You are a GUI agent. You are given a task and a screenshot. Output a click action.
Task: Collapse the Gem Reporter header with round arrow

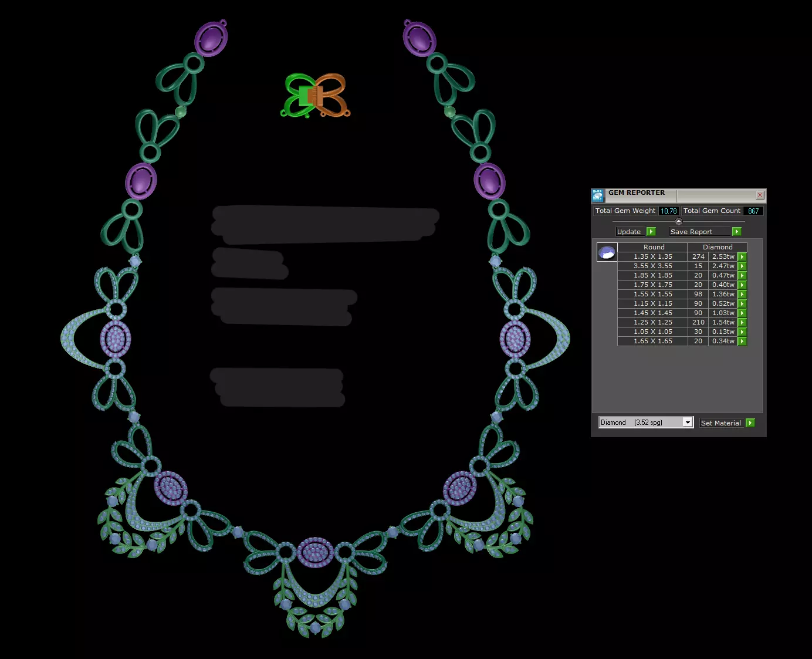coord(679,221)
